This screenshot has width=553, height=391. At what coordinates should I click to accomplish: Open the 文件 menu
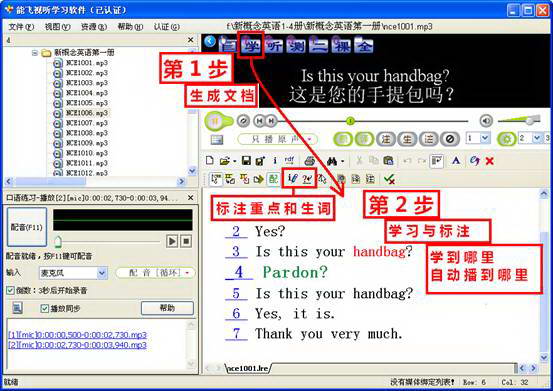coord(21,27)
